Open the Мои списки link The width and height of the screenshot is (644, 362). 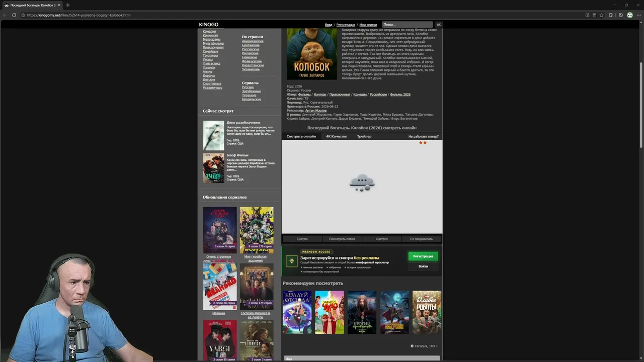pyautogui.click(x=368, y=25)
